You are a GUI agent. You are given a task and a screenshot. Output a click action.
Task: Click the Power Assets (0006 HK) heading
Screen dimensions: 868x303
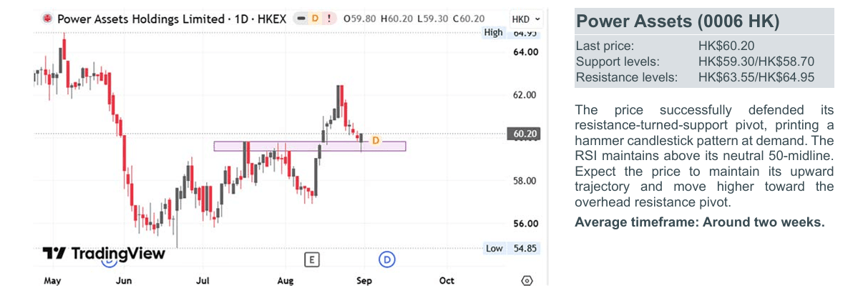[678, 21]
